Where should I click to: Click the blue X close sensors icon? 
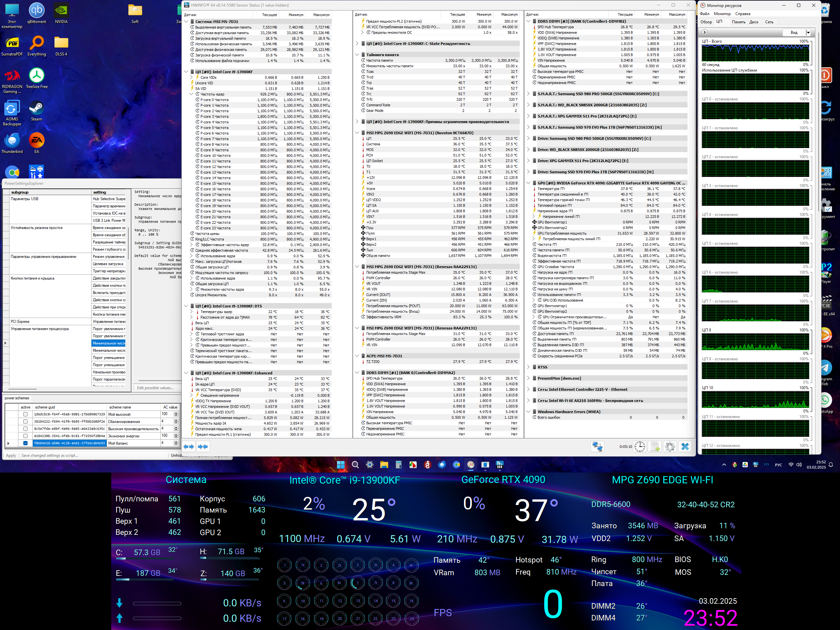click(685, 447)
